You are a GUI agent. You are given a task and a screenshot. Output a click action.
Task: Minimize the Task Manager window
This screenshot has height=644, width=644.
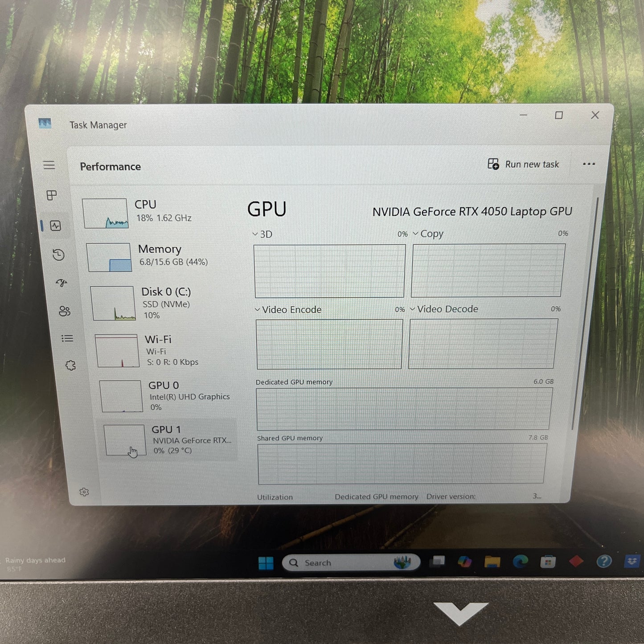(524, 115)
